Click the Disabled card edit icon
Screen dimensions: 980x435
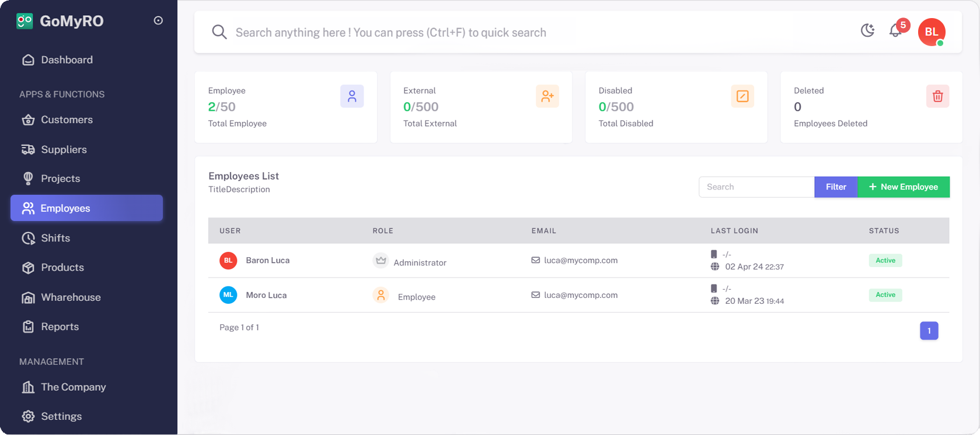(x=742, y=96)
